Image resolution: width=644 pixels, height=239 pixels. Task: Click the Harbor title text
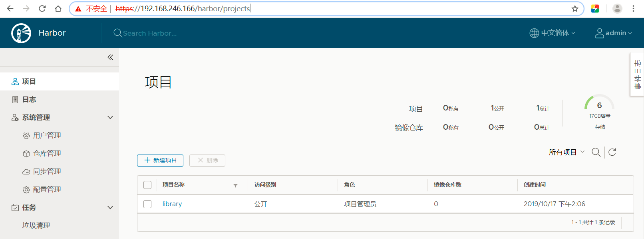[x=52, y=33]
